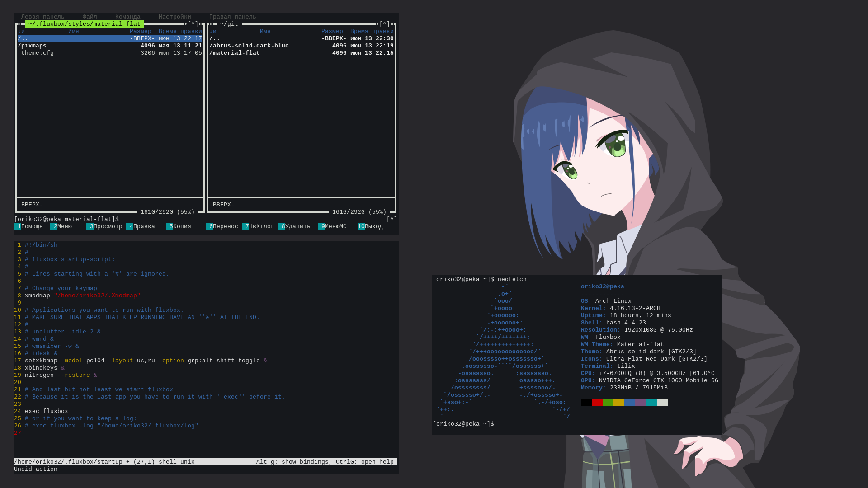This screenshot has width=868, height=488.
Task: Click 6 Перенос function key button
Action: tap(222, 226)
